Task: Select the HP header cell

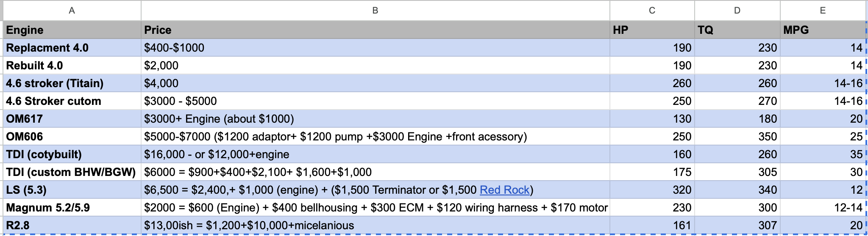Action: tap(652, 30)
